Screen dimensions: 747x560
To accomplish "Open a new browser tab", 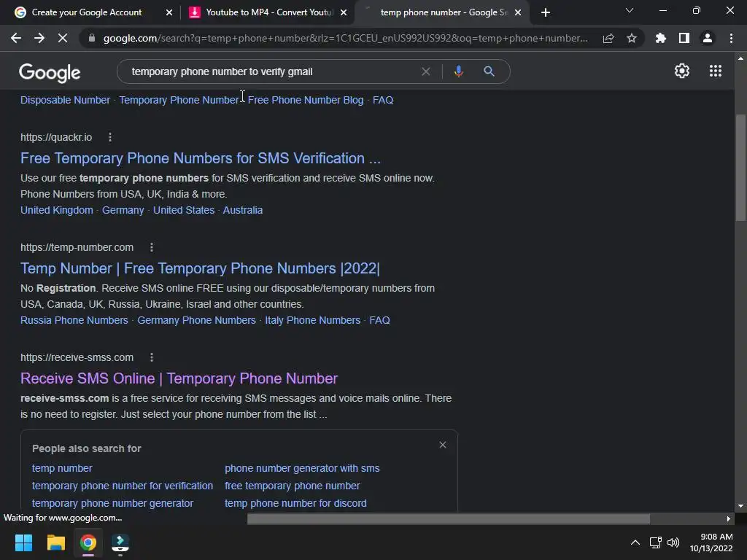I will pos(546,12).
